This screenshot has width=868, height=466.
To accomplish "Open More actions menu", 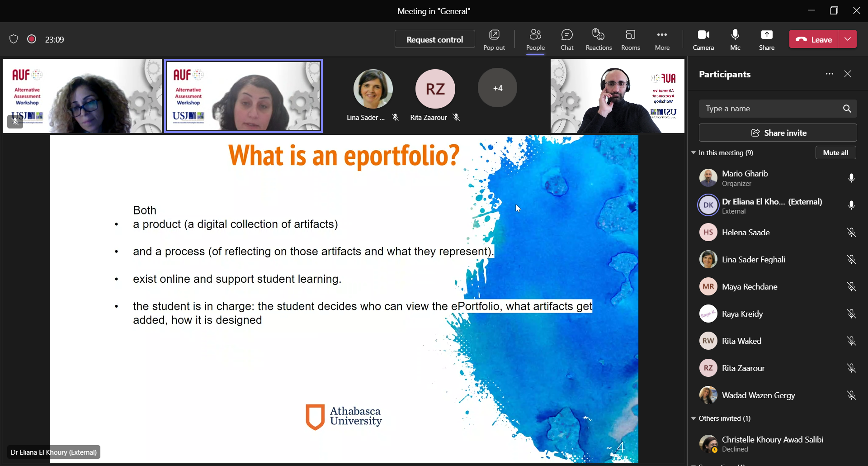I will click(662, 40).
